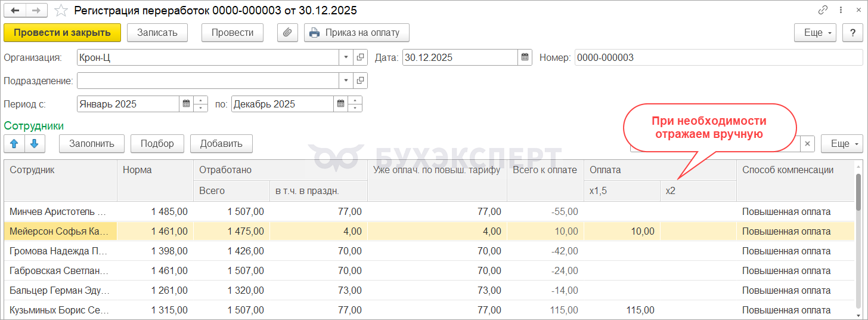868x320 pixels.
Task: Click the x1,5 column header
Action: (622, 190)
